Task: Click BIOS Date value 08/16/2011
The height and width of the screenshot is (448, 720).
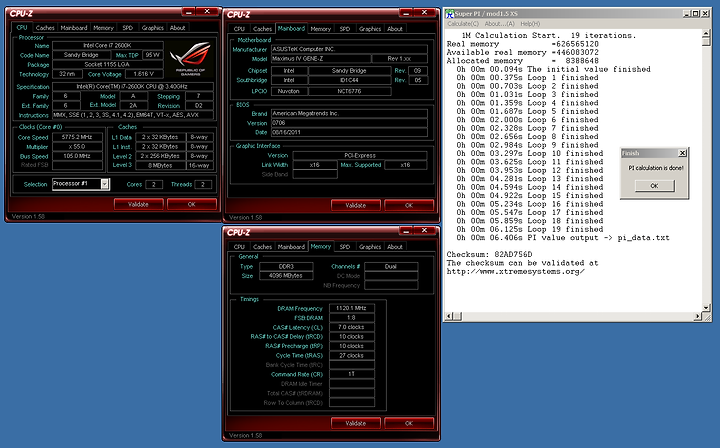Action: 349,132
